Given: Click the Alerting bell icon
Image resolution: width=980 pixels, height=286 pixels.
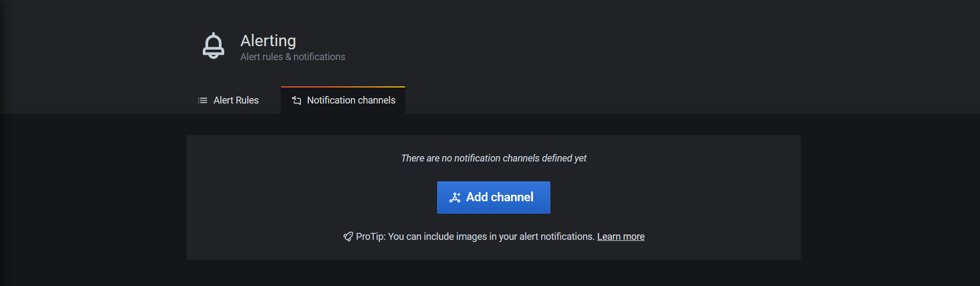Looking at the screenshot, I should (213, 46).
